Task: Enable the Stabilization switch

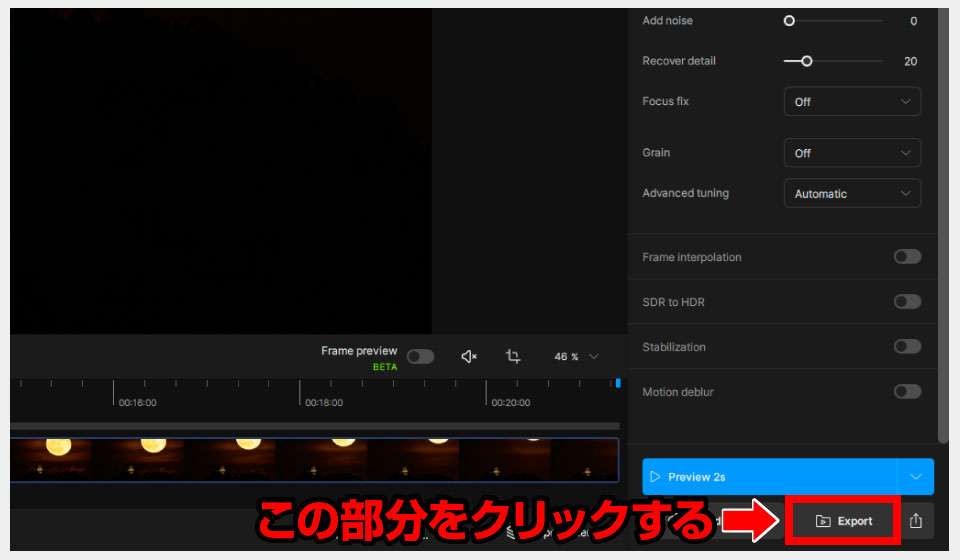Action: (907, 347)
